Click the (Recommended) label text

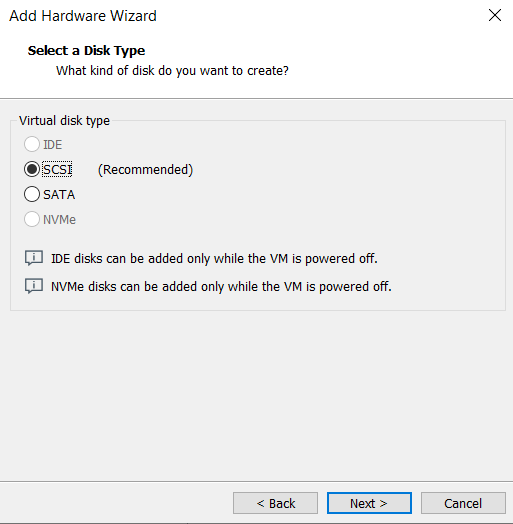click(145, 170)
